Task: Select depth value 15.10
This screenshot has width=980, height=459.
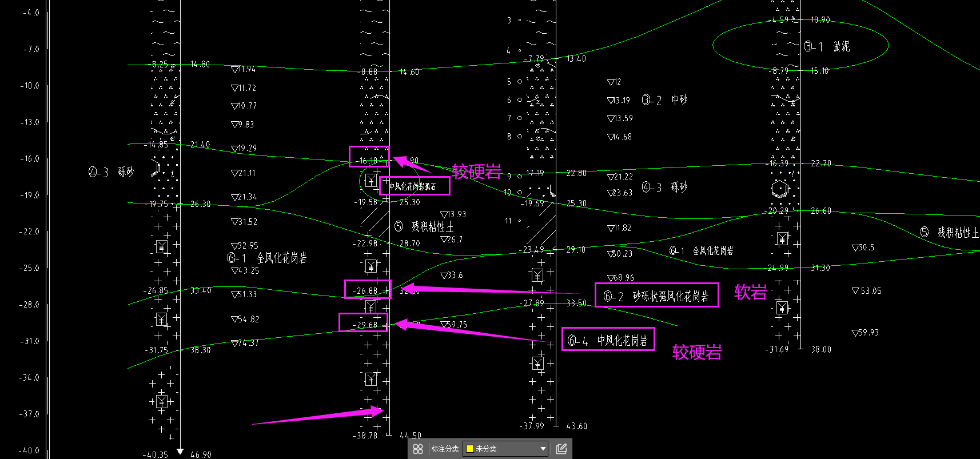Action: pos(820,71)
